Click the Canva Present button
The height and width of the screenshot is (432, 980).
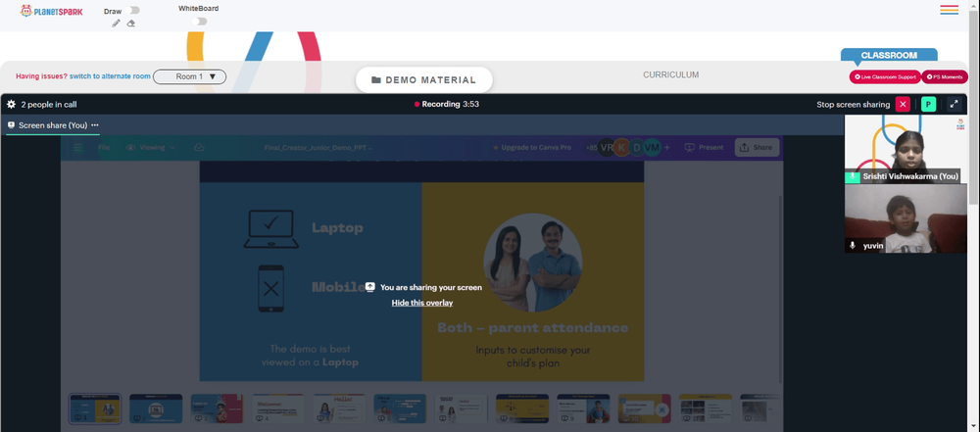point(705,148)
